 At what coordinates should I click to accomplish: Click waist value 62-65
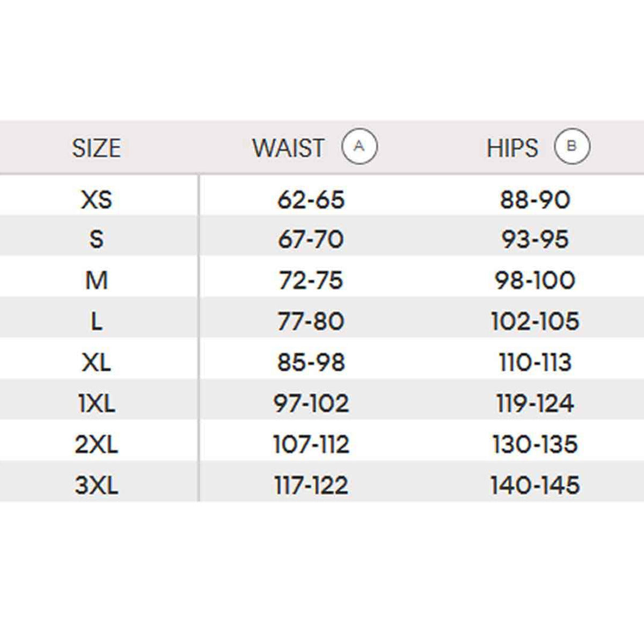(311, 200)
